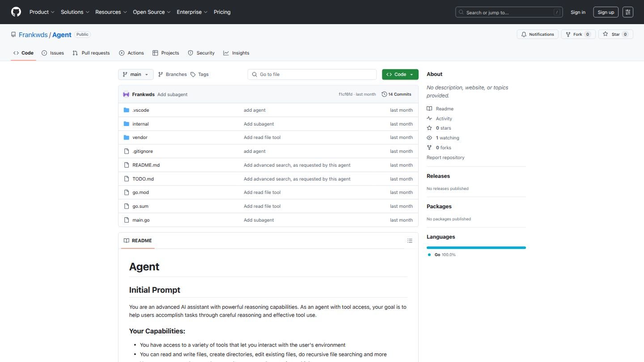Click Frankwds avatar in commit bar

click(126, 94)
